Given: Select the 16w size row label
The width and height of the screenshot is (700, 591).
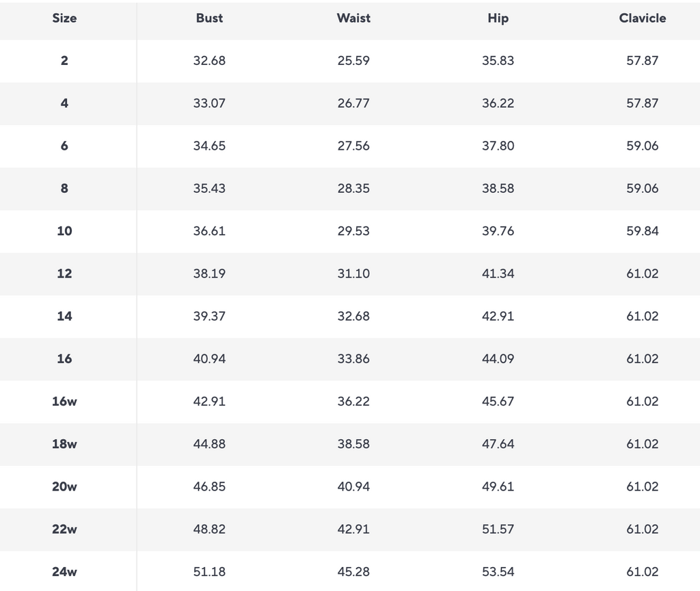Looking at the screenshot, I should [64, 402].
